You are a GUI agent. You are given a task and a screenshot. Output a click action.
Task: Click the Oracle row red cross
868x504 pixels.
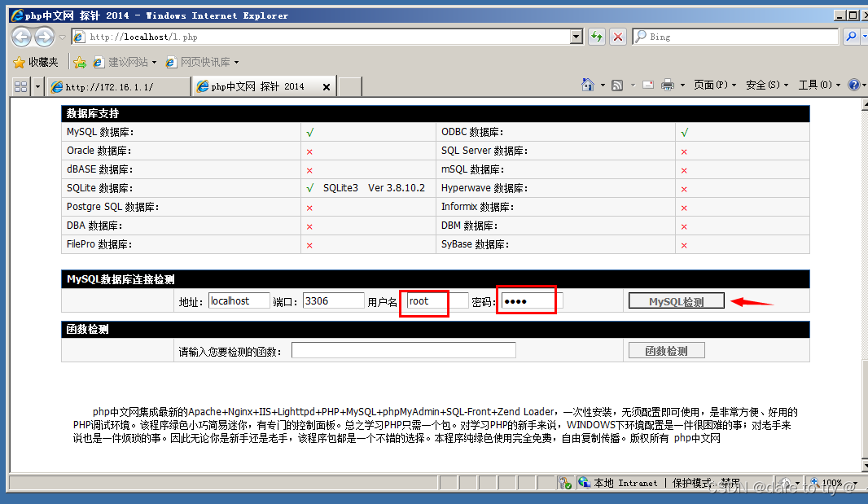click(x=309, y=151)
